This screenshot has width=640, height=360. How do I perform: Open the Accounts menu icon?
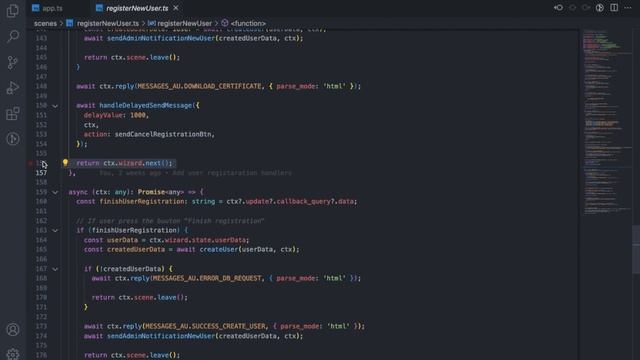pos(13,329)
